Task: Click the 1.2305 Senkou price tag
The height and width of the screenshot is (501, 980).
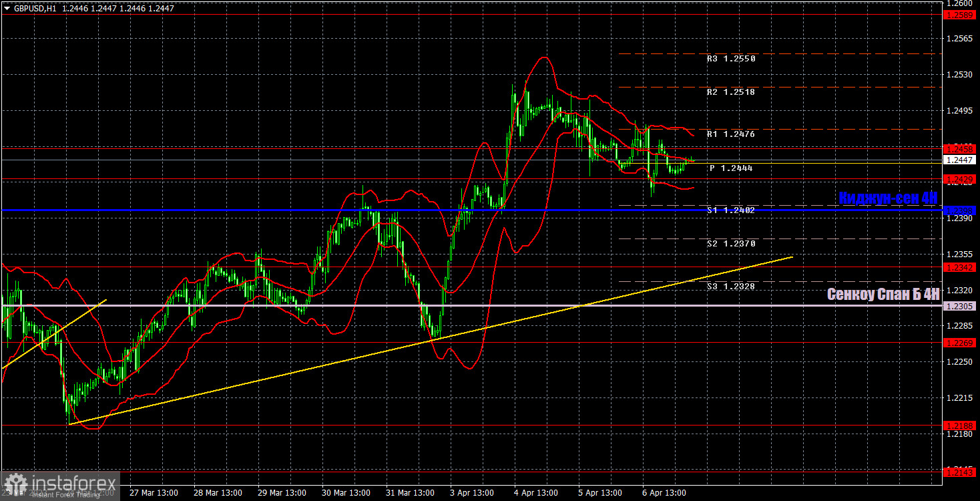Action: pyautogui.click(x=960, y=306)
